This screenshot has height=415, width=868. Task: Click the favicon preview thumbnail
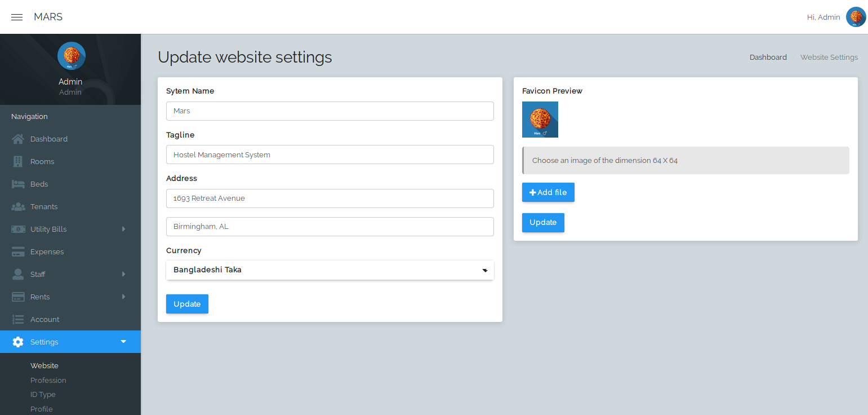point(540,120)
